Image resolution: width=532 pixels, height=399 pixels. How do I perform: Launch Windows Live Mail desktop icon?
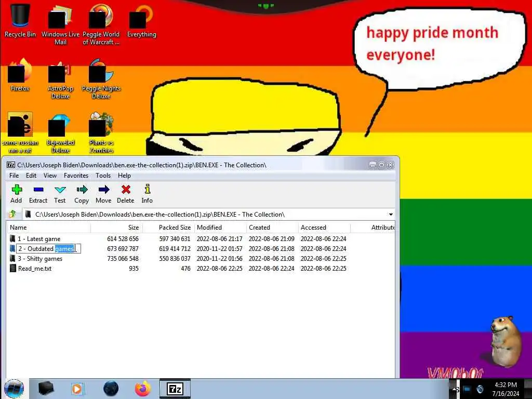(x=60, y=24)
